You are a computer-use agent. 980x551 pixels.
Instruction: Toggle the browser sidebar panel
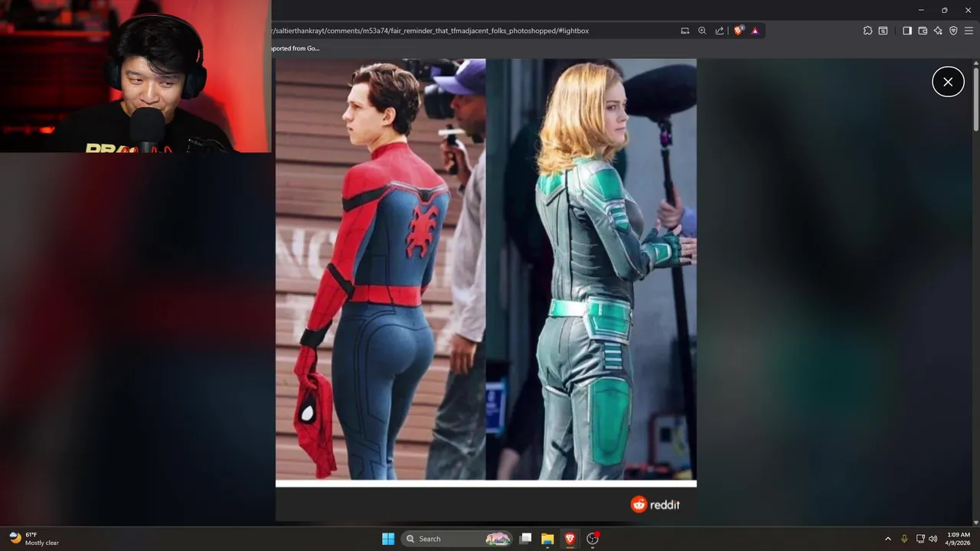907,31
